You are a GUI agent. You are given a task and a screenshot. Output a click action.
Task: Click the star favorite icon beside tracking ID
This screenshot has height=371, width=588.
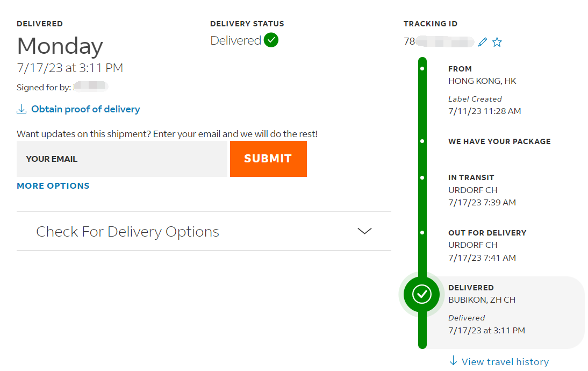[497, 42]
